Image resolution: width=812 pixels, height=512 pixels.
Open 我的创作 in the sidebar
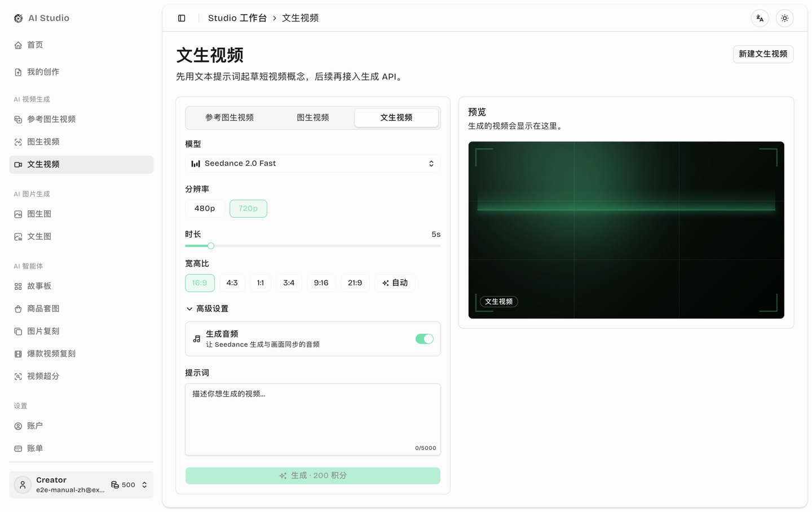[x=81, y=72]
